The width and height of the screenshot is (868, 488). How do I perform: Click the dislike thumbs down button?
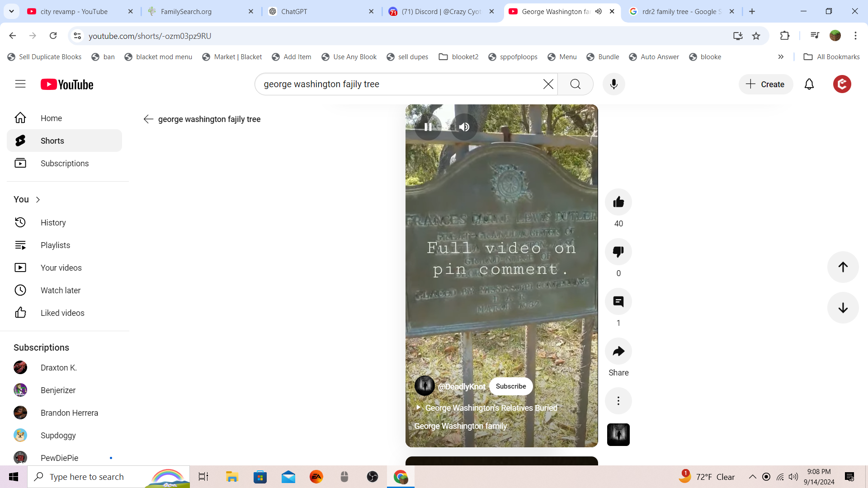(x=618, y=252)
